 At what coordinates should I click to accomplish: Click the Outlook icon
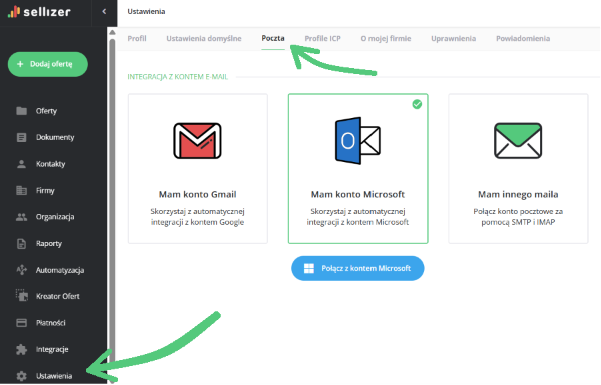(358, 141)
